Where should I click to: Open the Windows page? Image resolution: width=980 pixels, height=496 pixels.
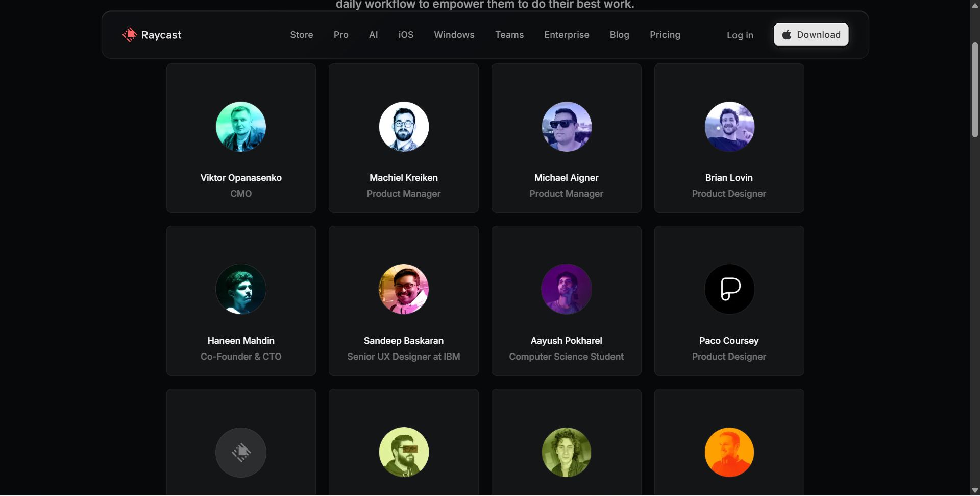point(454,35)
